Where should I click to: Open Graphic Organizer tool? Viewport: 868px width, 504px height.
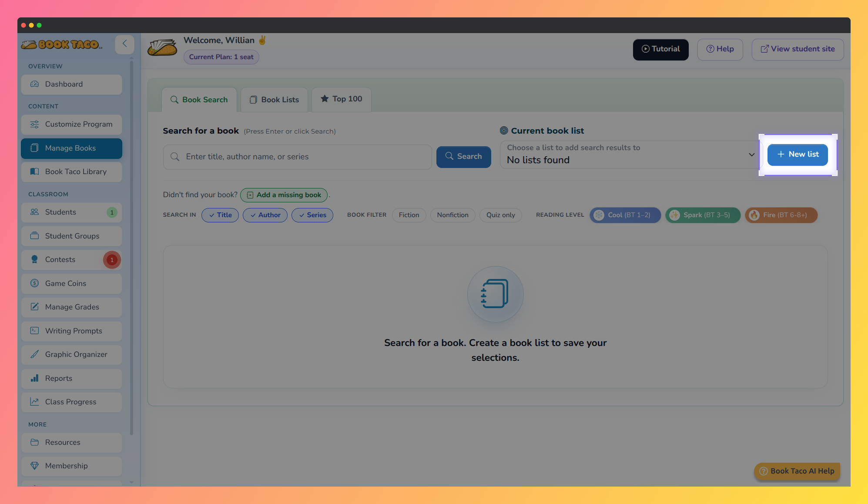click(x=71, y=355)
